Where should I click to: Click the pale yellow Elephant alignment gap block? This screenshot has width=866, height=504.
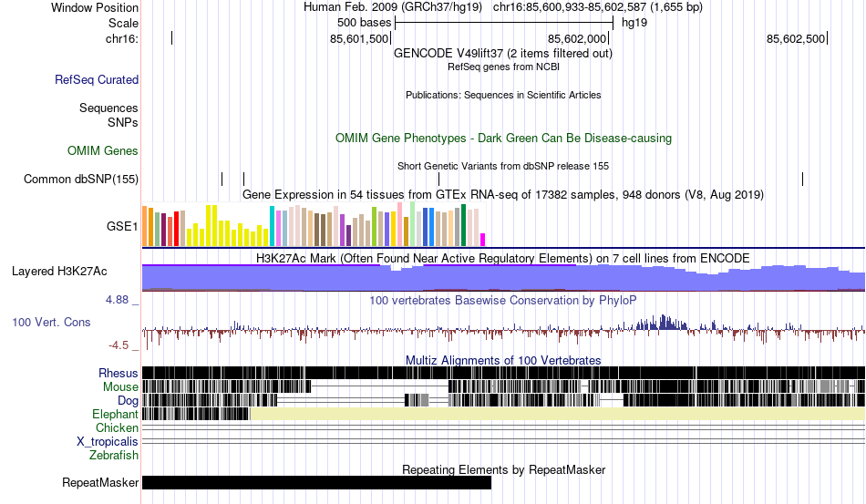(x=558, y=414)
